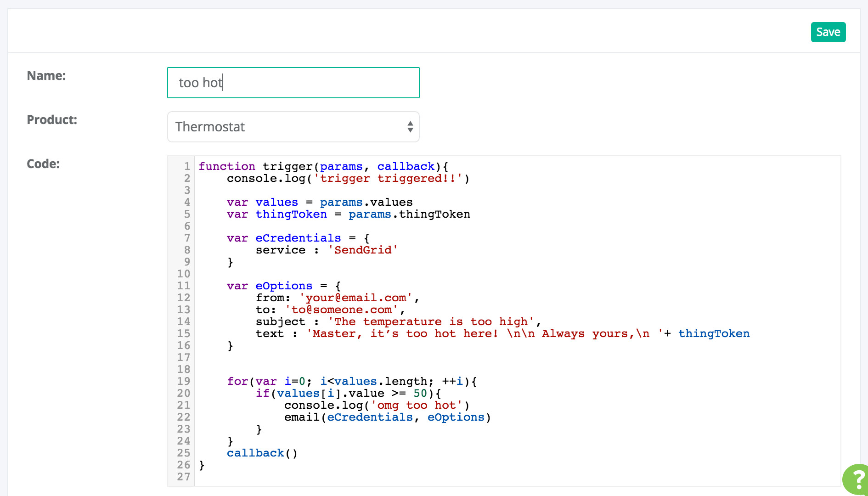Click inside the Name field
868x496 pixels.
tap(293, 83)
